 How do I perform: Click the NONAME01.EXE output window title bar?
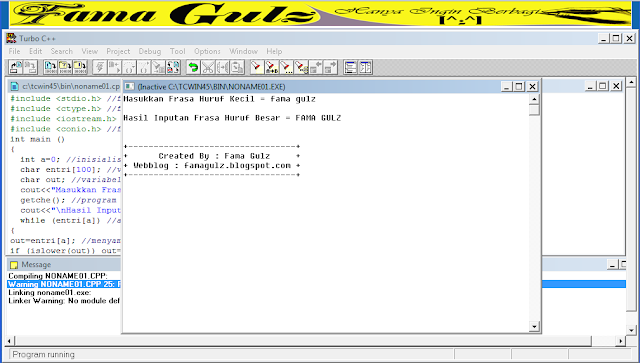point(312,86)
